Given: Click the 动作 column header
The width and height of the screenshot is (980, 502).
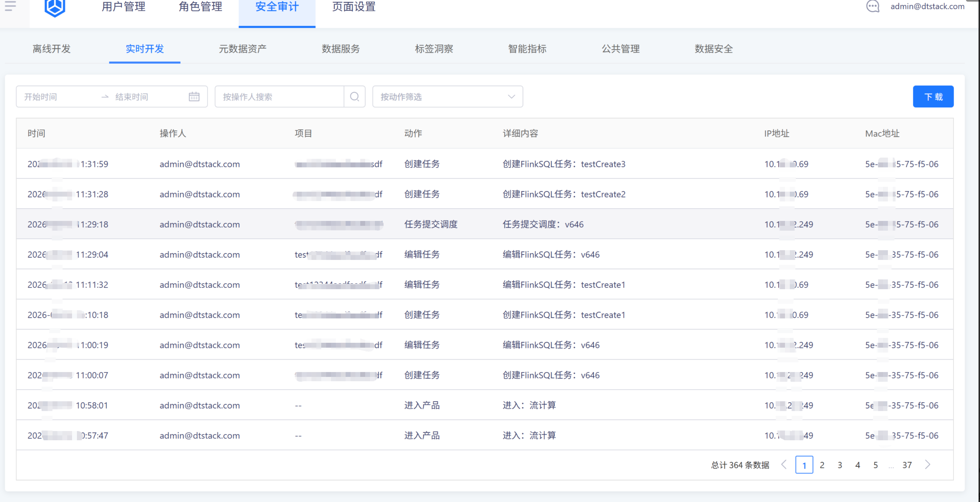Looking at the screenshot, I should click(x=413, y=133).
